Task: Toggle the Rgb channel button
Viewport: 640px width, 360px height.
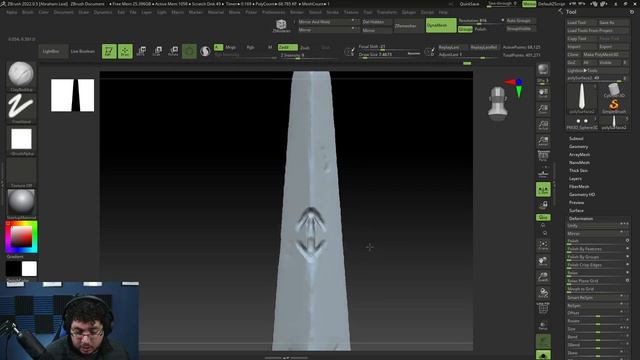Action: click(250, 47)
